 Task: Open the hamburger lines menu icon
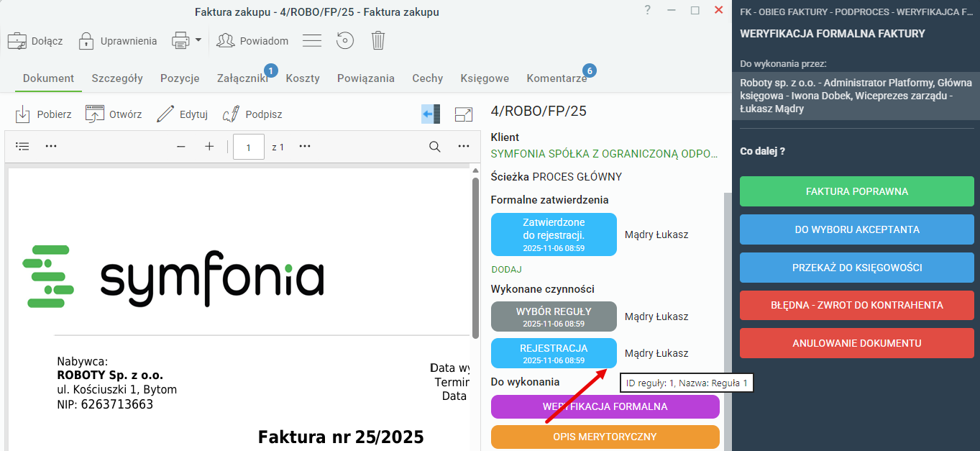(311, 41)
